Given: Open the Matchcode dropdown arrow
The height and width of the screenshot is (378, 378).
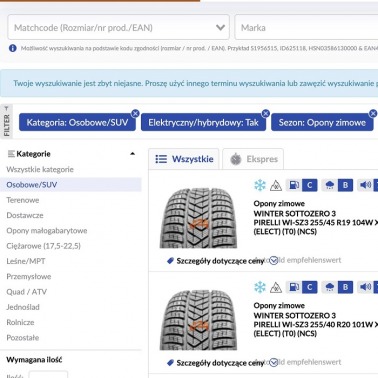Looking at the screenshot, I should pos(220,28).
